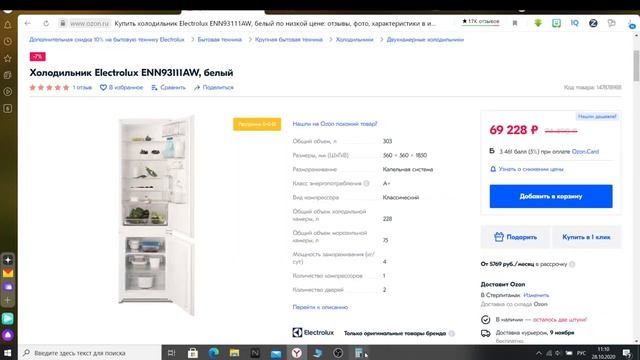Go to Холодильники breadcrumb

click(x=354, y=40)
